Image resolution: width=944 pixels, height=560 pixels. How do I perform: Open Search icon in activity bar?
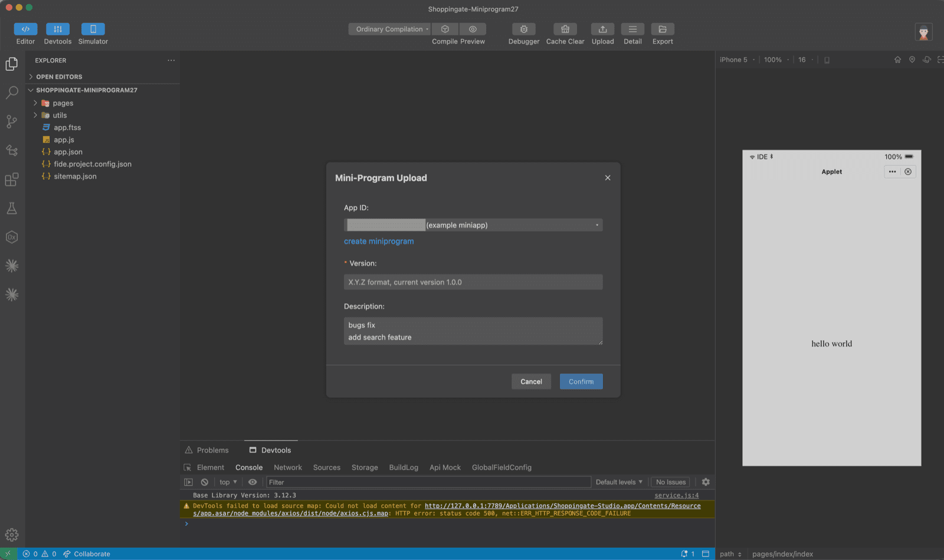(x=12, y=93)
